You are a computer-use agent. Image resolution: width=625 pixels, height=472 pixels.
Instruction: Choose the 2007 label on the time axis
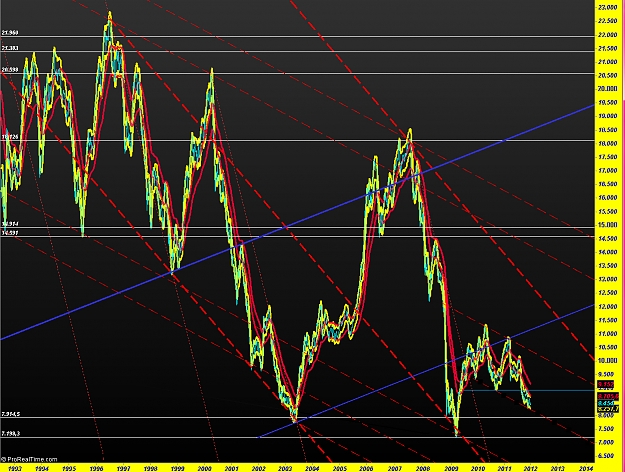coord(395,468)
